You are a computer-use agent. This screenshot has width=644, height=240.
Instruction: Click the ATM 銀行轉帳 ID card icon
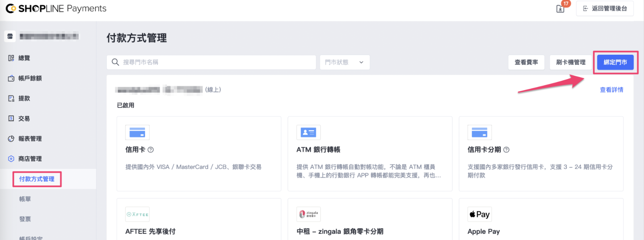point(308,132)
